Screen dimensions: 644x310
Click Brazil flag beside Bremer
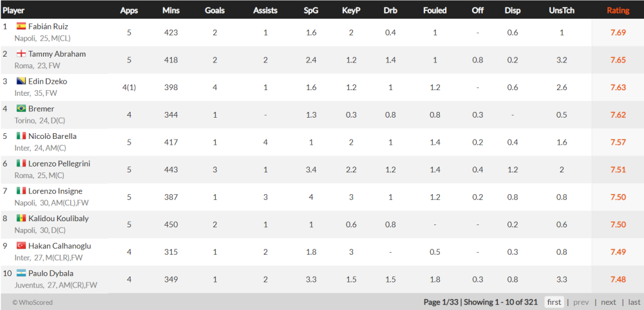(21, 109)
